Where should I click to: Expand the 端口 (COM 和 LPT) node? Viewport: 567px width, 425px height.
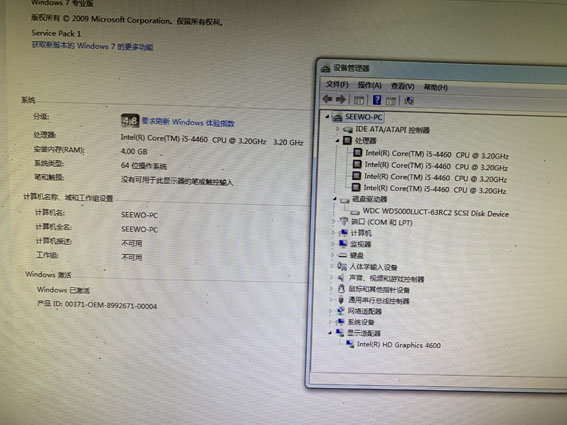(333, 221)
